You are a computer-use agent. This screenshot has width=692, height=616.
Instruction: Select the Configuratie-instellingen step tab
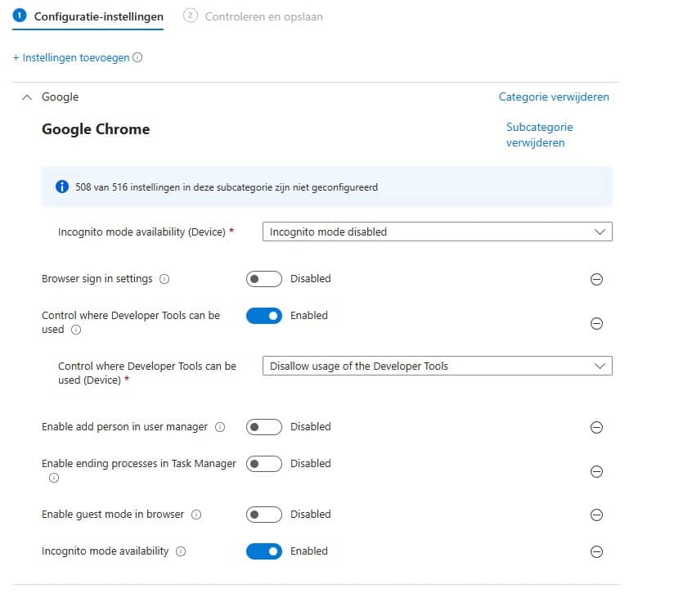[x=98, y=16]
